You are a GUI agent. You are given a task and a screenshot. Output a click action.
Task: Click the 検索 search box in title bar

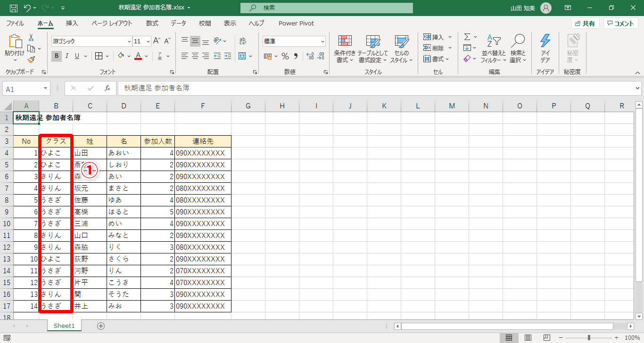tap(326, 8)
